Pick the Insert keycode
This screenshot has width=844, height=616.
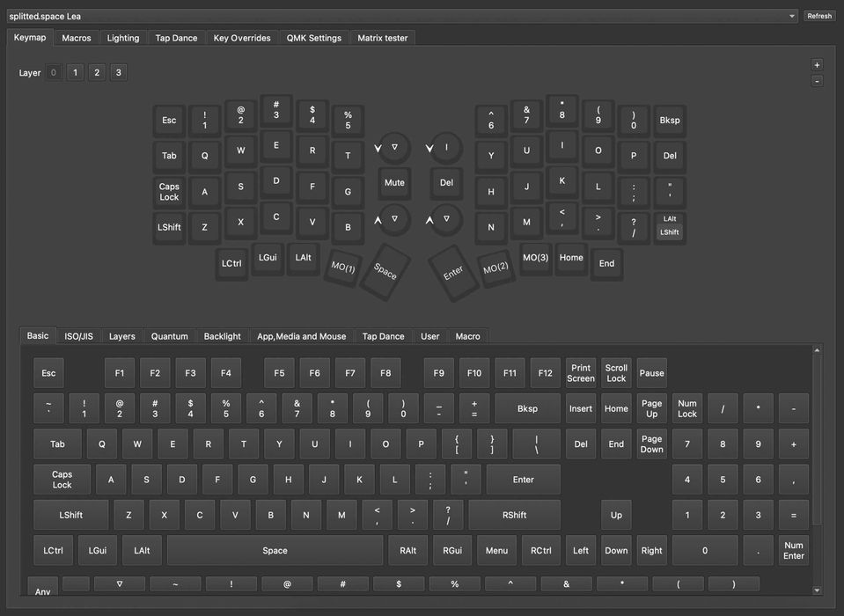coord(581,408)
